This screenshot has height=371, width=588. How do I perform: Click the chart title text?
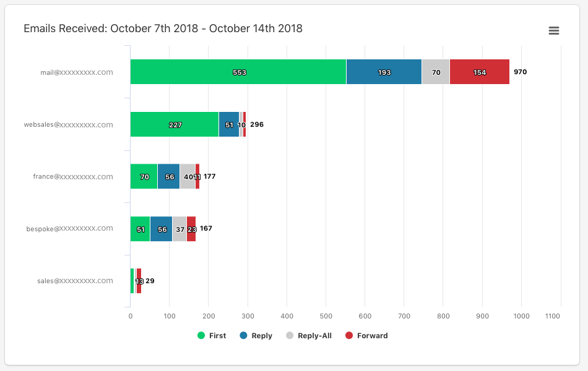coord(163,28)
